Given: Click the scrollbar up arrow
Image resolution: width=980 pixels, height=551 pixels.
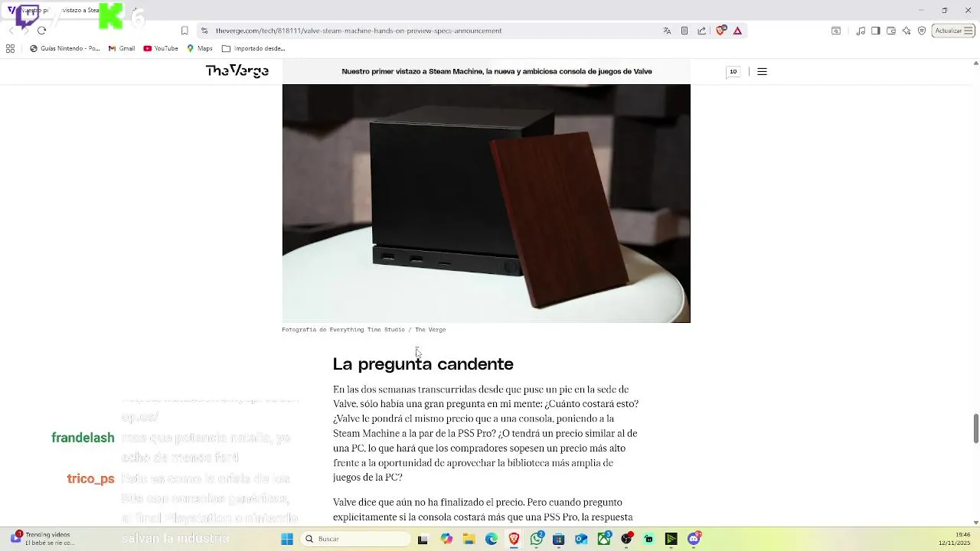Looking at the screenshot, I should (x=975, y=63).
